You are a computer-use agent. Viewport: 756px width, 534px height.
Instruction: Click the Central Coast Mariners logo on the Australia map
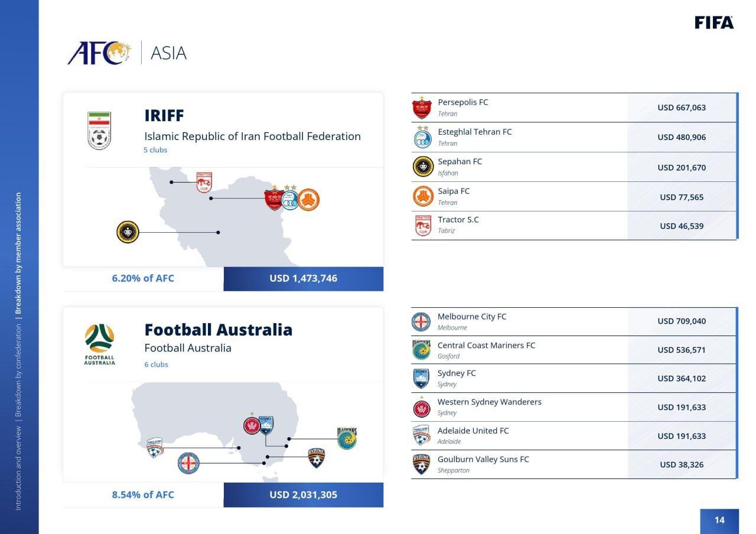click(347, 438)
